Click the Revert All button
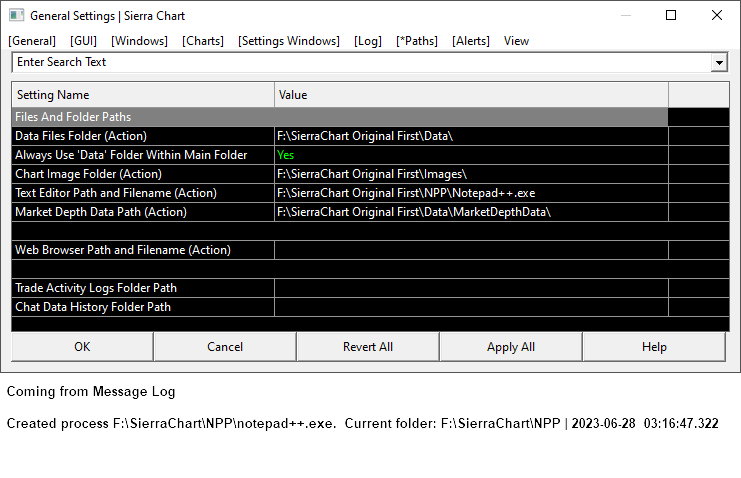This screenshot has width=741, height=478. (x=368, y=347)
